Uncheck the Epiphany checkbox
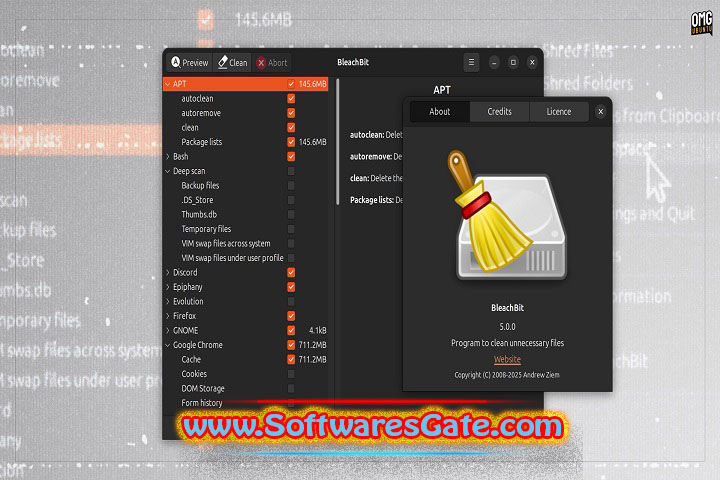The height and width of the screenshot is (480, 720). [291, 287]
